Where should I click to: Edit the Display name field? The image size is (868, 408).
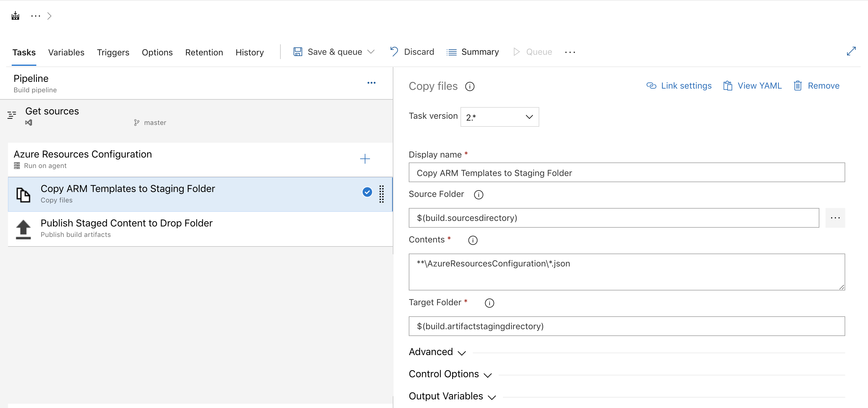pyautogui.click(x=626, y=173)
